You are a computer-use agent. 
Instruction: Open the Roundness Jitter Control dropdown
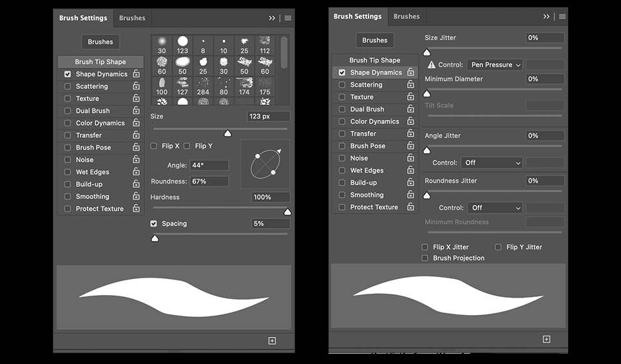click(x=493, y=208)
